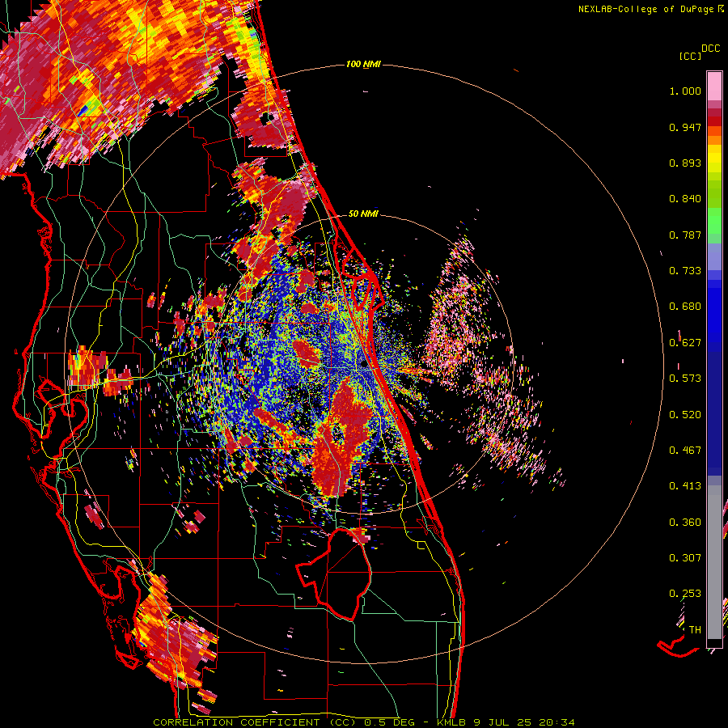The width and height of the screenshot is (728, 728).
Task: Click the 0.733 scale value
Action: 685,271
